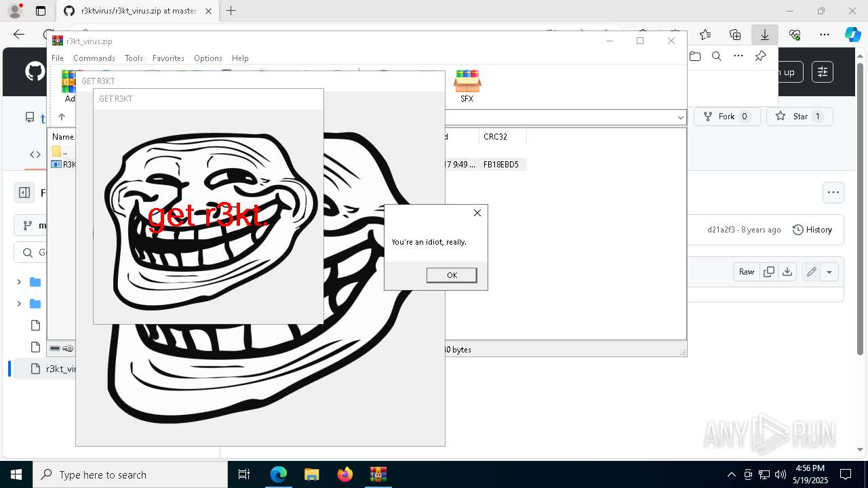Open more edit options dropdown arrow
This screenshot has height=488, width=868.
829,272
